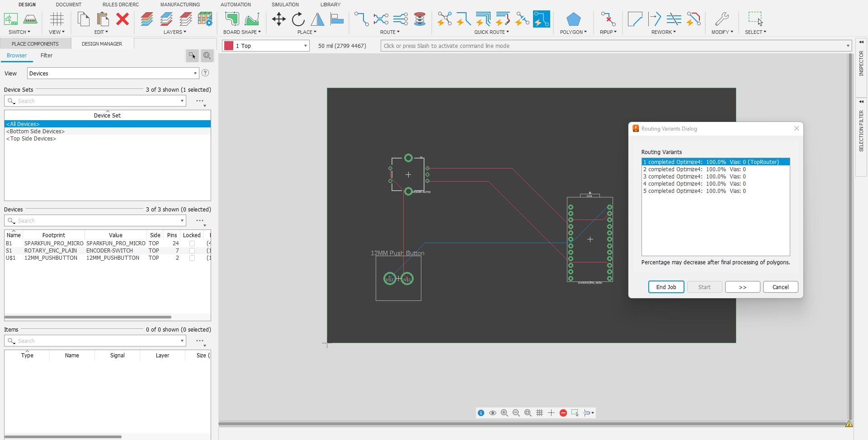Click the Grid view icon in toolbar
The height and width of the screenshot is (440, 868).
click(x=57, y=19)
